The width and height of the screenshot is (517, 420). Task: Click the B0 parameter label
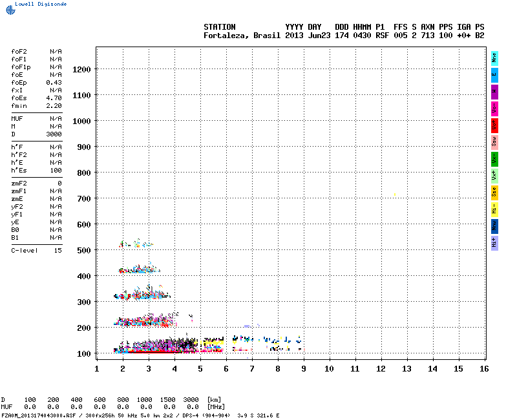(15, 230)
